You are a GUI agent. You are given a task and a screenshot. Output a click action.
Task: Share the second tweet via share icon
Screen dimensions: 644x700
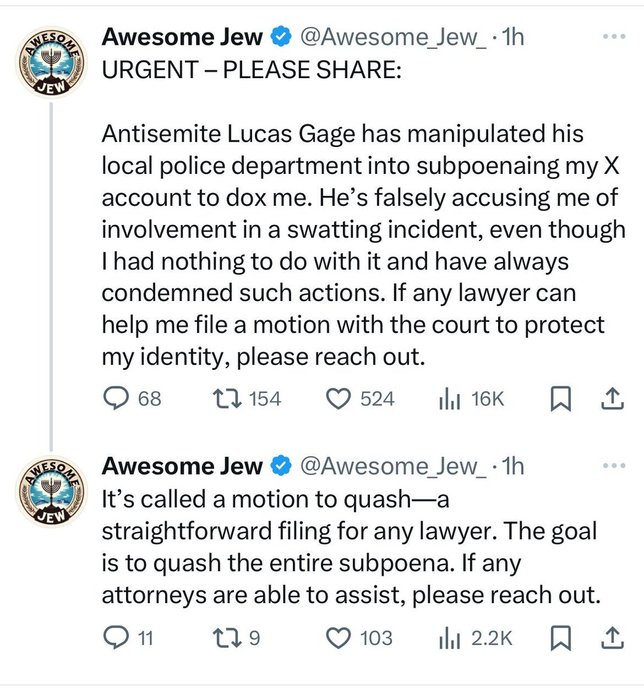click(x=612, y=638)
